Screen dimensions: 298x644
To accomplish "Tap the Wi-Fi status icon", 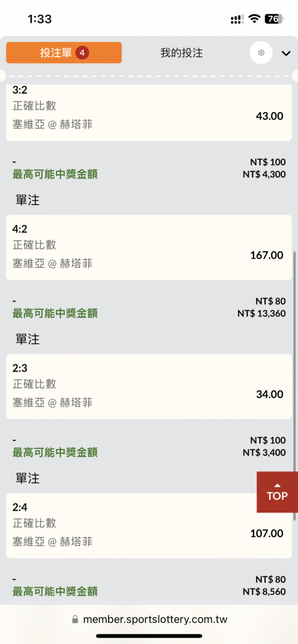I will 255,19.
